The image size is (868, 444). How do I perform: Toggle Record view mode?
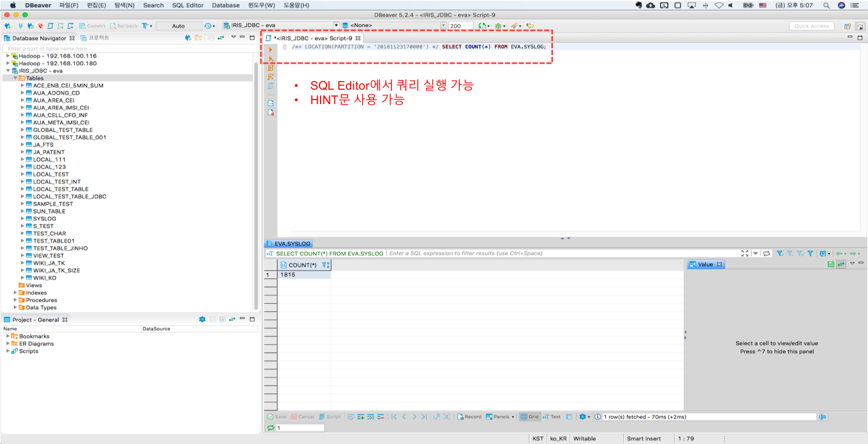click(470, 417)
